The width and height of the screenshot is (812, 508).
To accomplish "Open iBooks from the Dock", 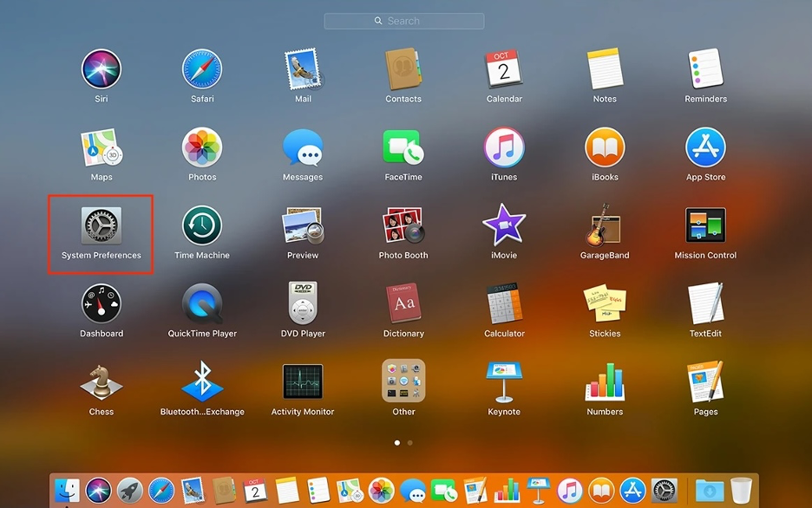I will (x=601, y=491).
